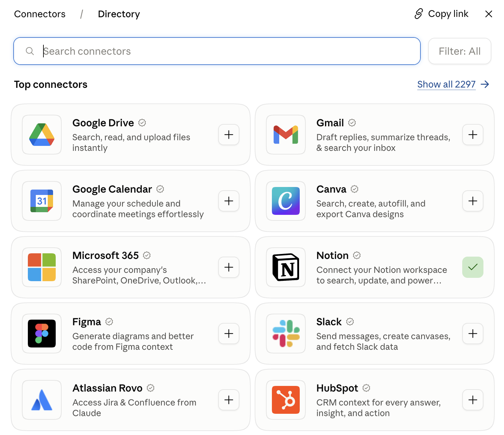Close the connectors directory dialog

coord(489,14)
